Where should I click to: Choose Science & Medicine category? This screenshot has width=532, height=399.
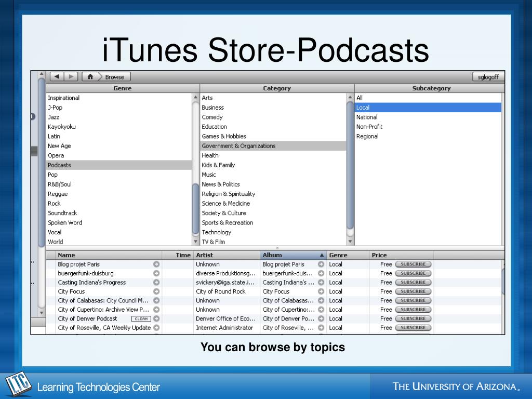[x=273, y=203]
